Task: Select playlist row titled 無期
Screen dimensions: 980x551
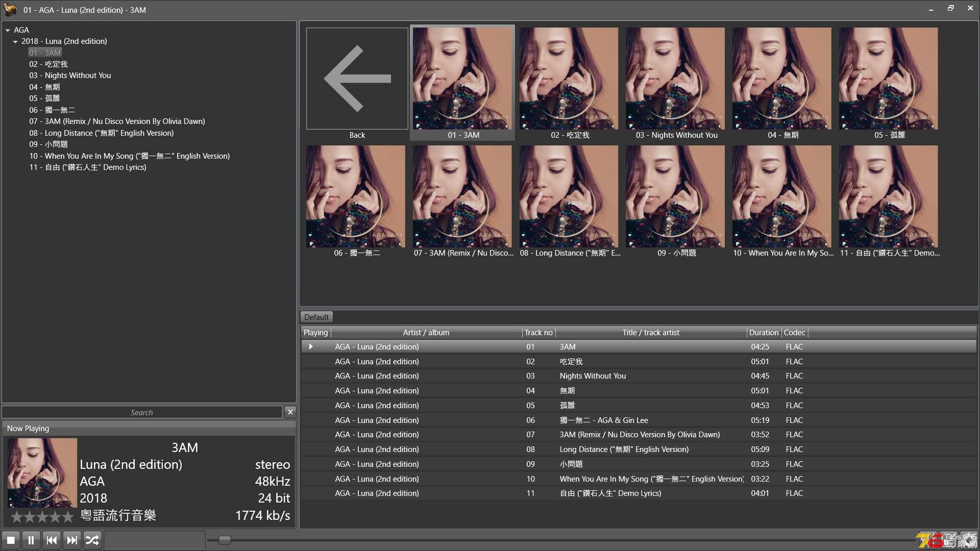Action: [639, 391]
